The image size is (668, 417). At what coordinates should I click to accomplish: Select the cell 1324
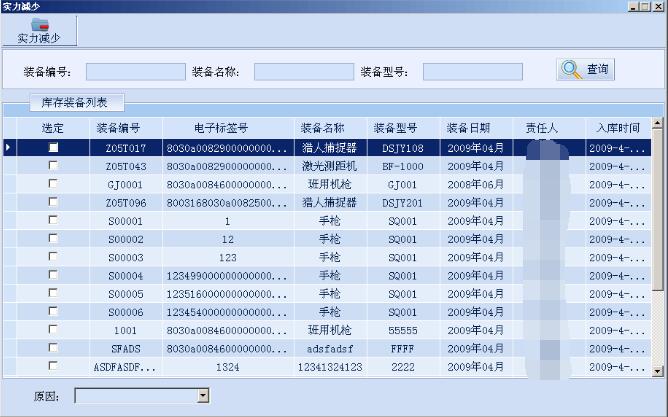228,367
